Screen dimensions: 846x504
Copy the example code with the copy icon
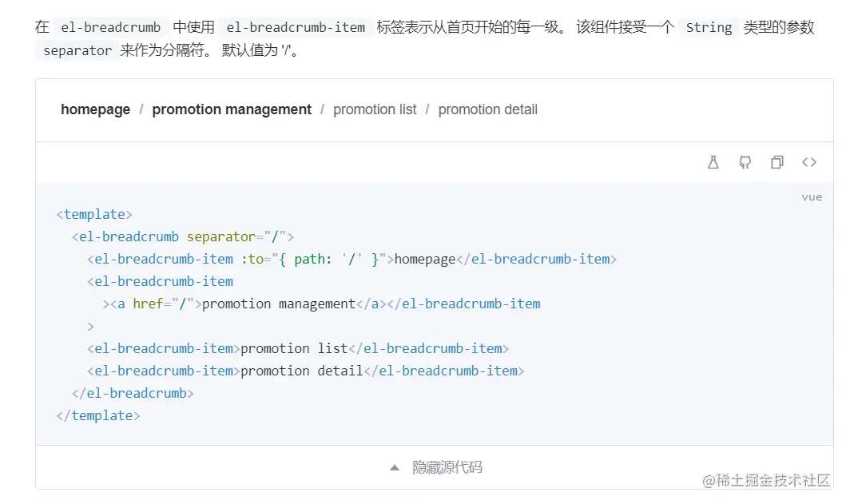point(776,162)
